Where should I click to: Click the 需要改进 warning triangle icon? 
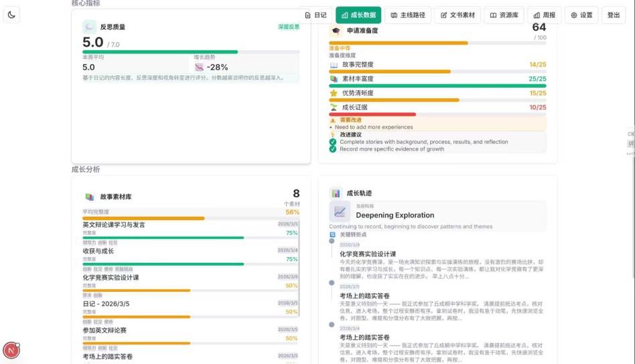click(x=333, y=120)
